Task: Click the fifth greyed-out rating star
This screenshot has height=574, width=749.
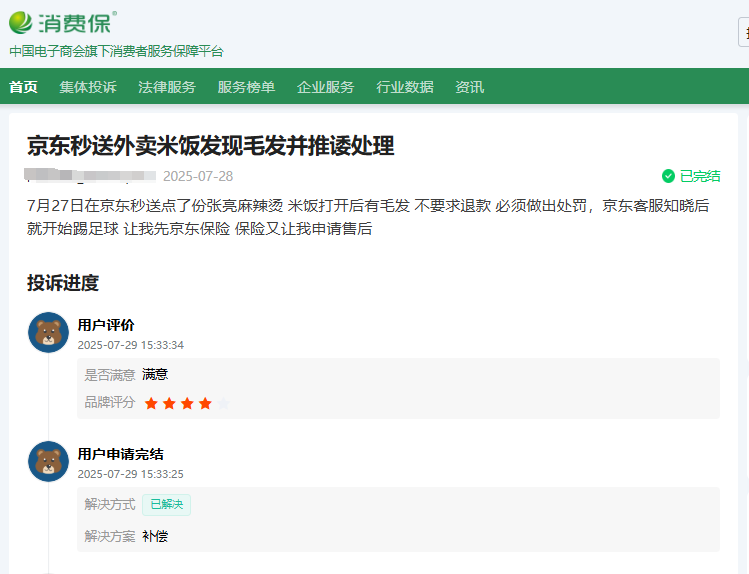Action: (224, 404)
